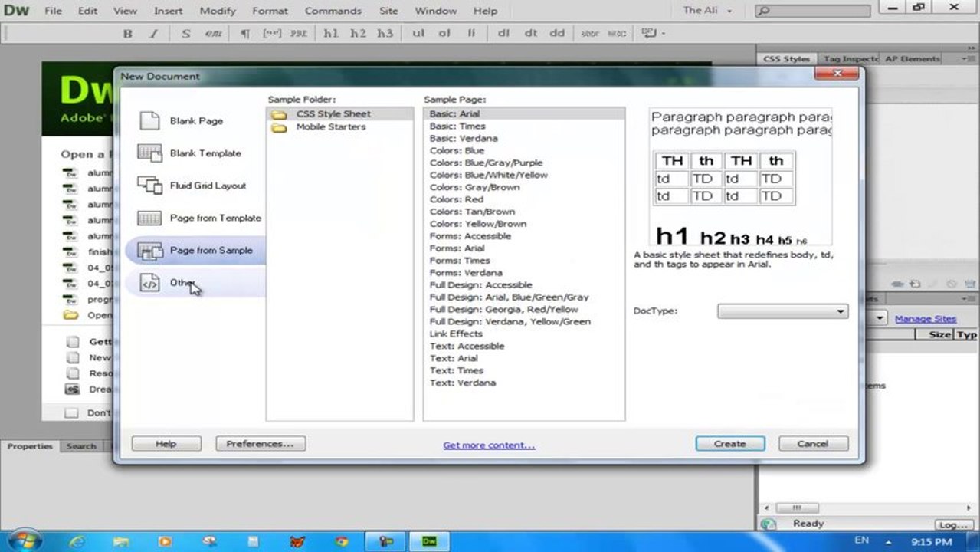
Task: Open the Commands menu
Action: (x=333, y=11)
